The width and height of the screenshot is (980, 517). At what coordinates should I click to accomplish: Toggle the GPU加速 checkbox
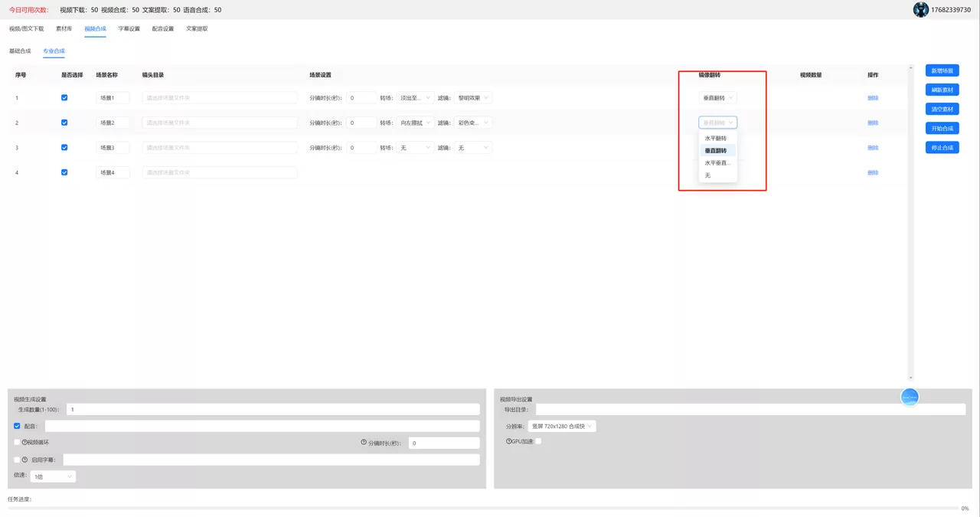(538, 441)
